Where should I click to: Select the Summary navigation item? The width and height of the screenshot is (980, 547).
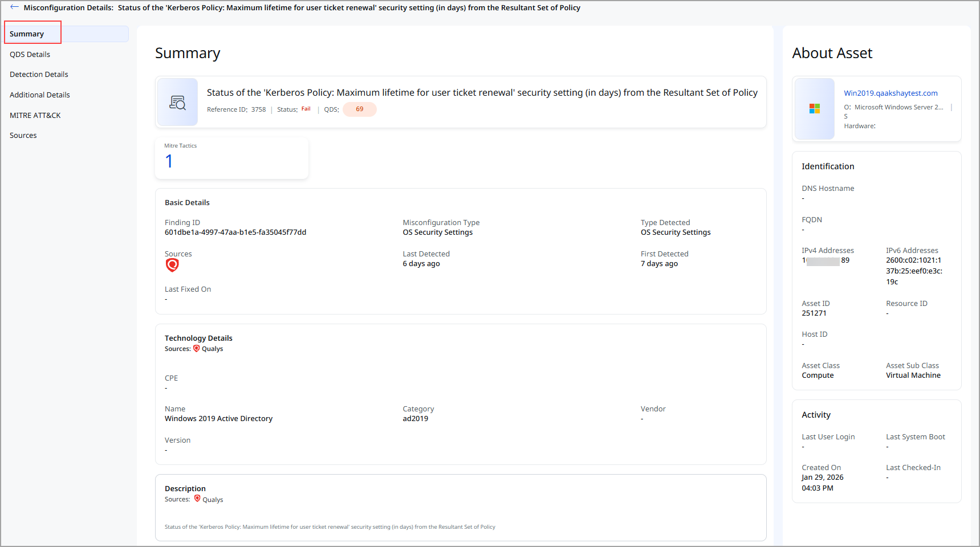(x=26, y=34)
